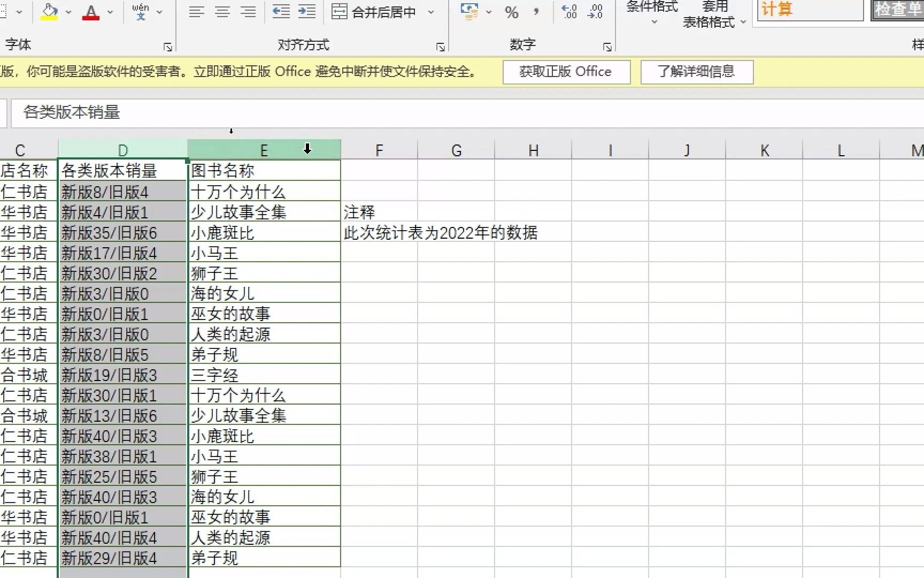Select column H header

click(x=533, y=150)
